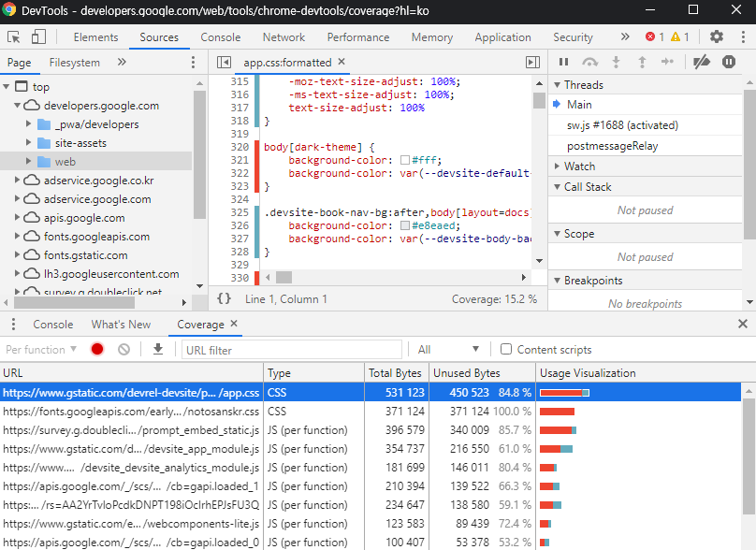The width and height of the screenshot is (756, 550).
Task: Select the webcomponents-lite.js coverage row
Action: tap(371, 524)
